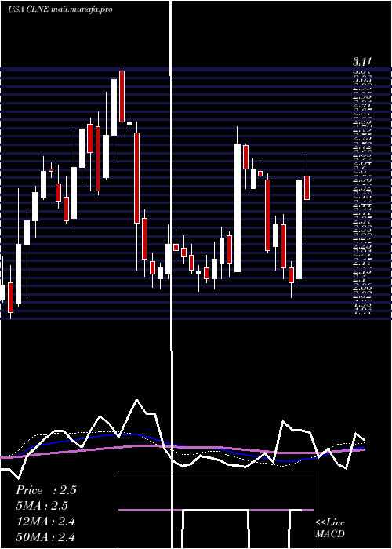Click the 3.11 top price axis label

pos(362,62)
